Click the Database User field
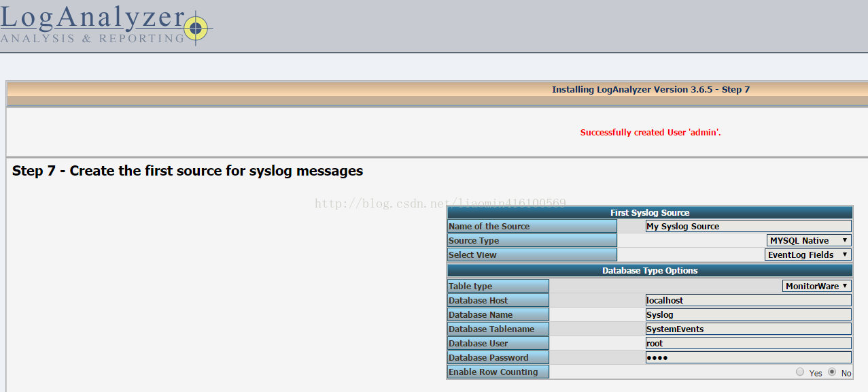The height and width of the screenshot is (392, 868). pyautogui.click(x=748, y=343)
